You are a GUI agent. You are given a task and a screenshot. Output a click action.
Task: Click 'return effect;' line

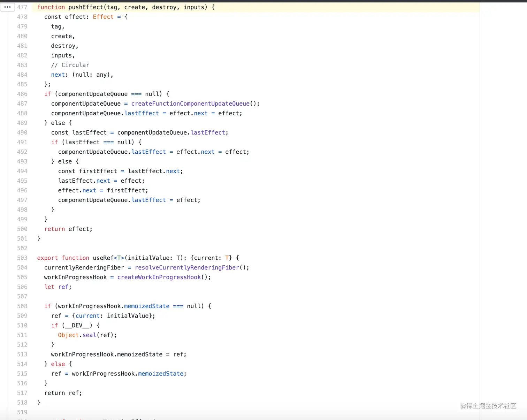pos(68,229)
